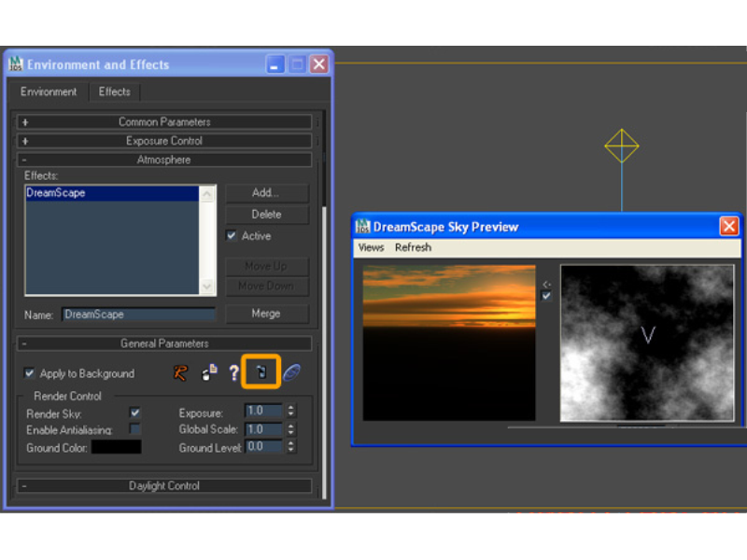The height and width of the screenshot is (560, 747).
Task: Select DreamScape in the Effects list
Action: click(112, 193)
